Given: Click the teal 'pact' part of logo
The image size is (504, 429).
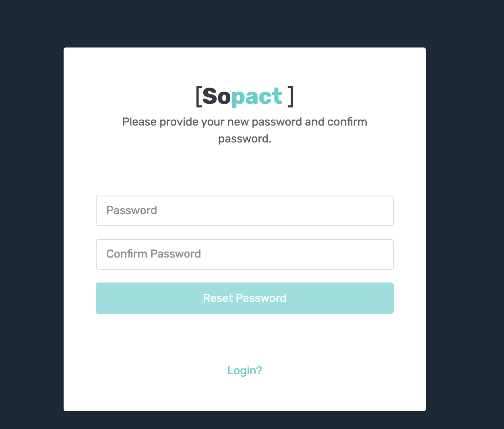Looking at the screenshot, I should coord(257,97).
